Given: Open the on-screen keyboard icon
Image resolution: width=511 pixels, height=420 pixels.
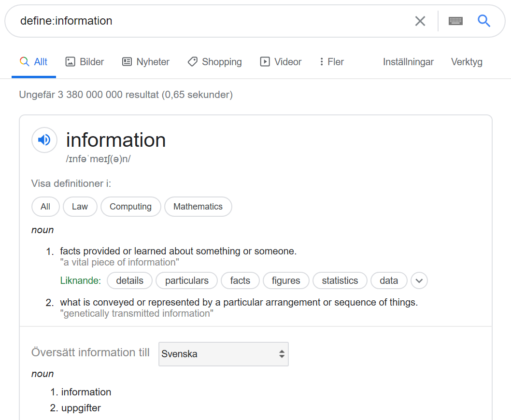Looking at the screenshot, I should coord(455,21).
